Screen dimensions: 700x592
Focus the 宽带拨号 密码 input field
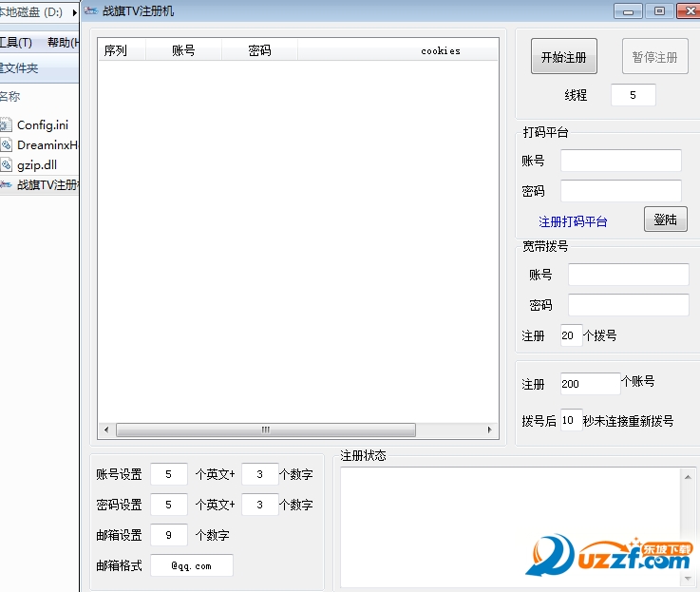coord(628,305)
